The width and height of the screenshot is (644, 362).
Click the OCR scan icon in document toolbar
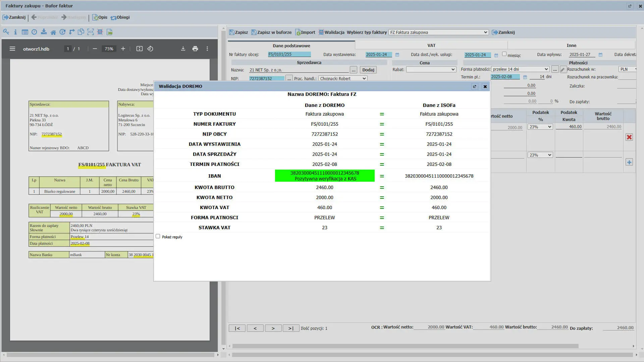coord(91,32)
